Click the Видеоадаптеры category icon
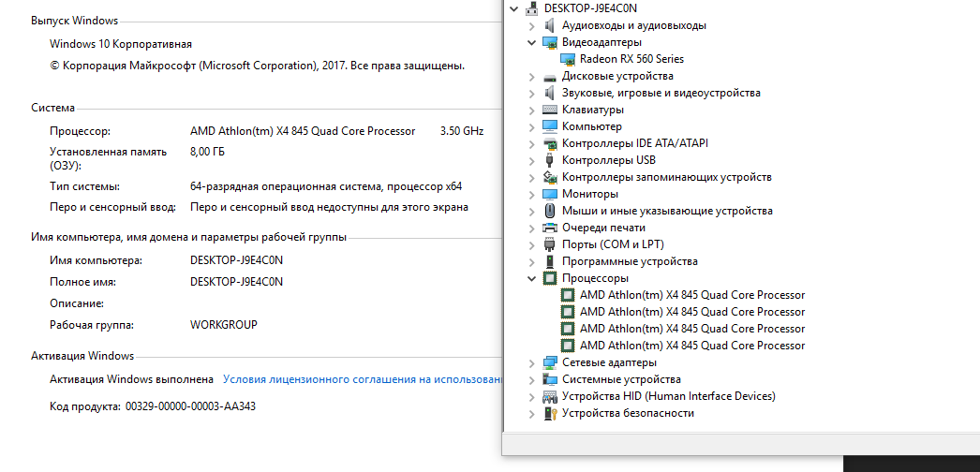 (550, 42)
